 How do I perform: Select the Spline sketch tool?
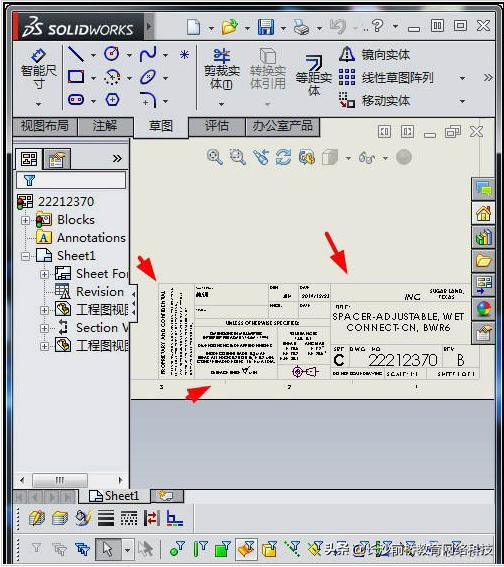point(148,54)
